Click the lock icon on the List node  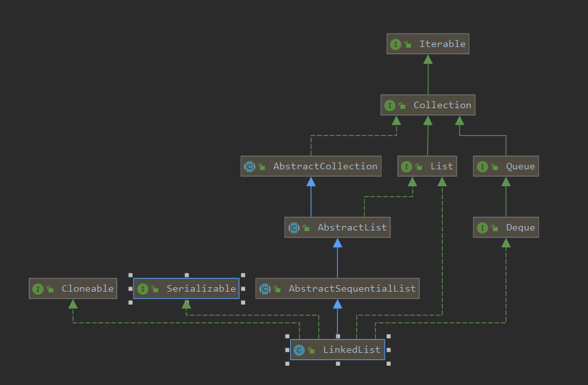[419, 167]
